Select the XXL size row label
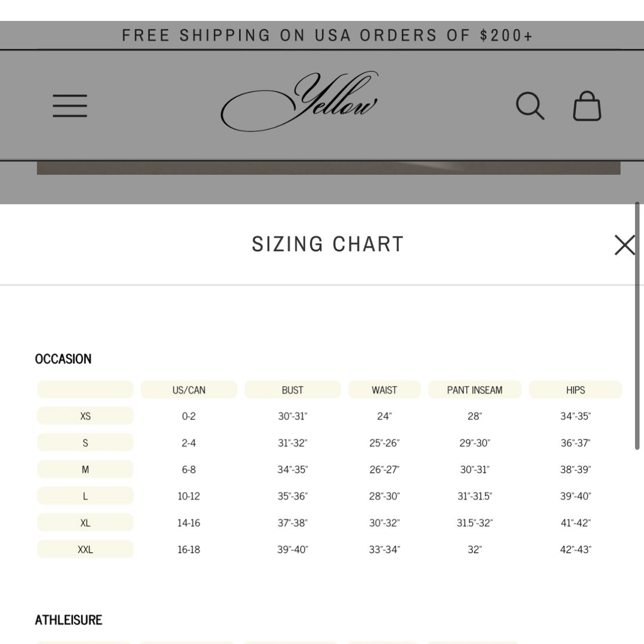644x644 pixels. [85, 550]
